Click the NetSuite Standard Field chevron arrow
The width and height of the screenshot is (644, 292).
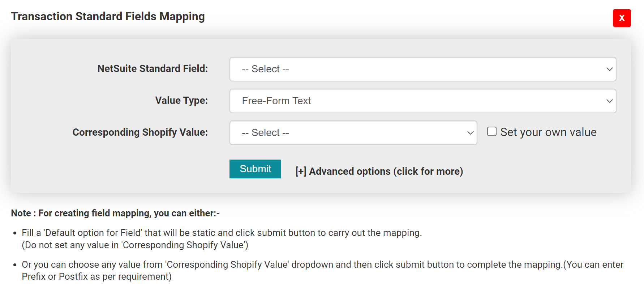tap(609, 69)
